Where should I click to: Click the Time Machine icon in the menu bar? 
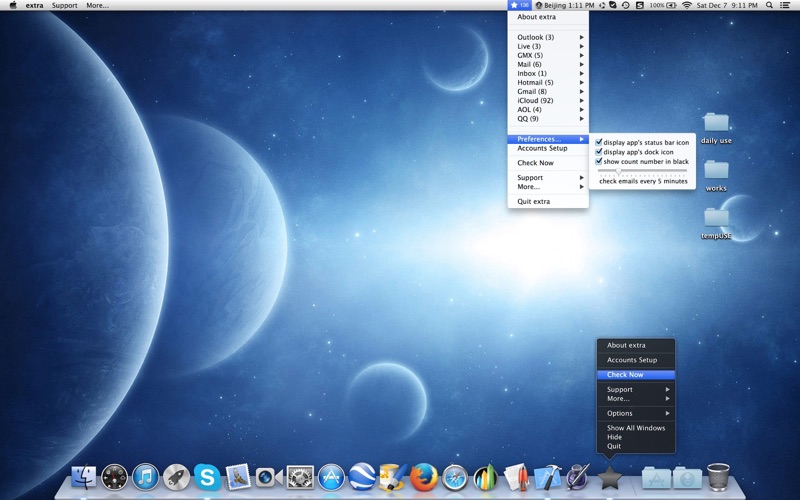(x=626, y=5)
